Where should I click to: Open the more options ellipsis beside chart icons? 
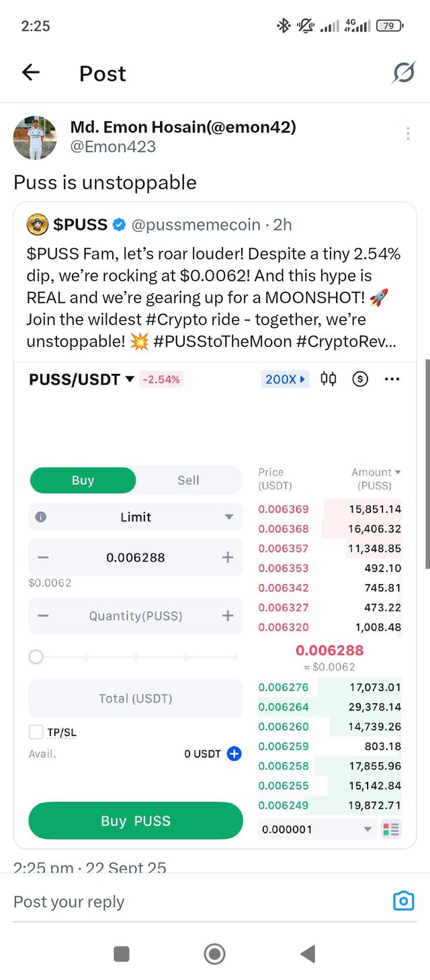(392, 379)
